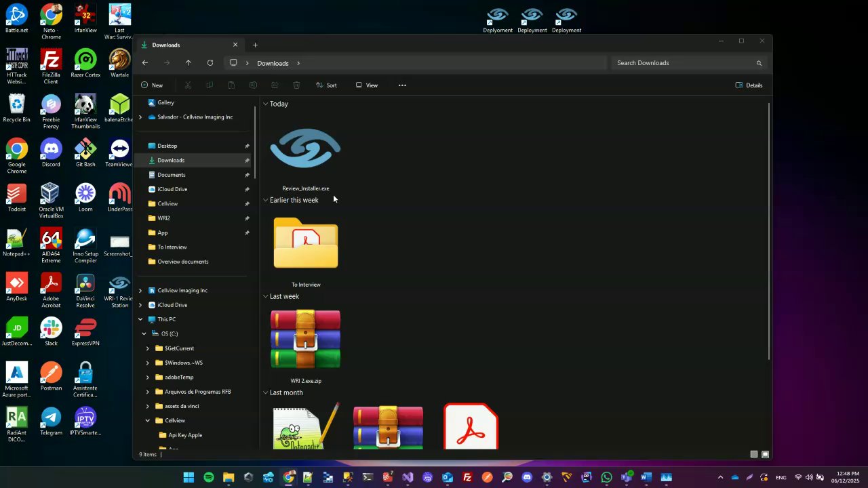Viewport: 868px width, 488px height.
Task: Click the copy icon in the command bar
Action: [210, 85]
